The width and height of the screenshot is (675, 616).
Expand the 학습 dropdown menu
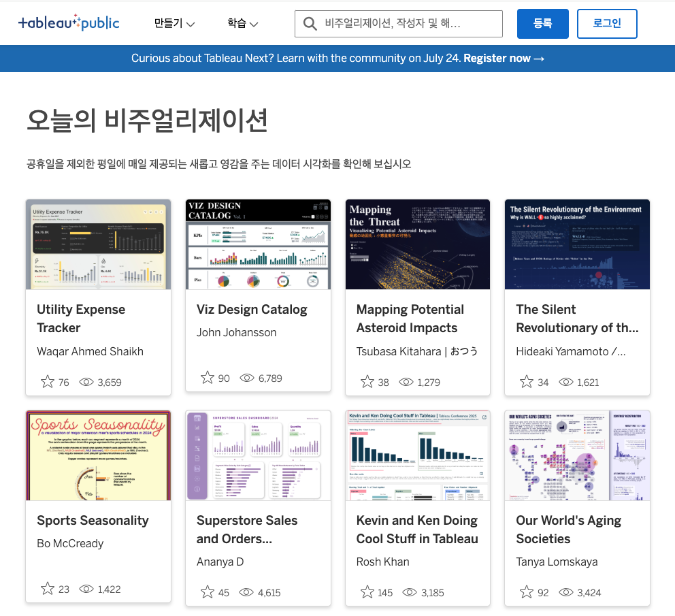tap(243, 24)
